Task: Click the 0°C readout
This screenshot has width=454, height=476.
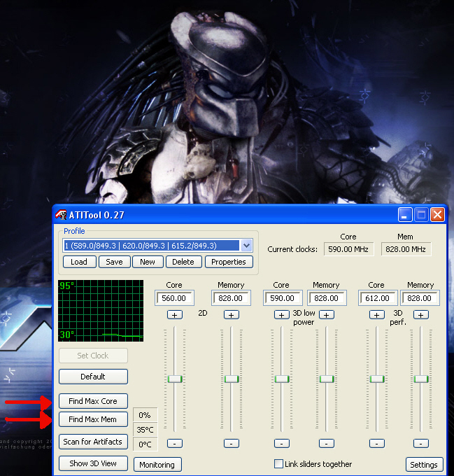Action: [146, 444]
